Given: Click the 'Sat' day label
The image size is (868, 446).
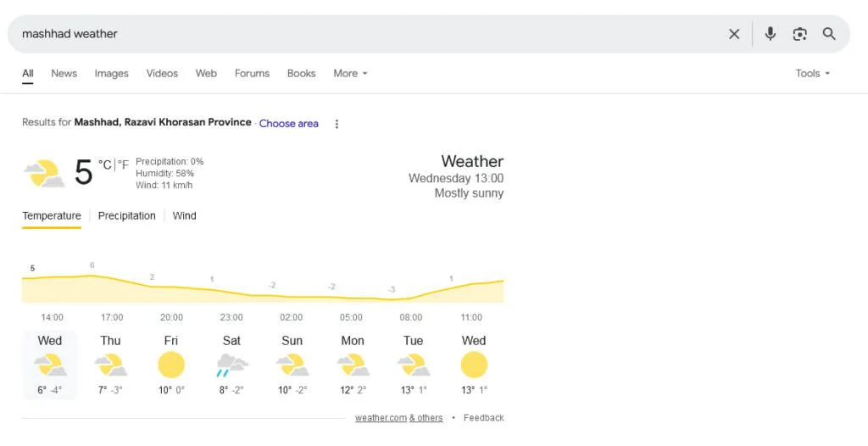Looking at the screenshot, I should [231, 341].
